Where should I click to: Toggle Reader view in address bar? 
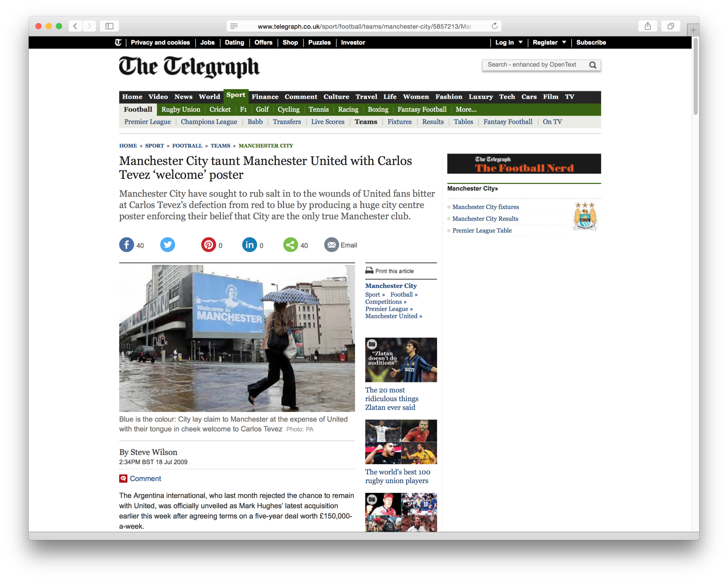point(234,26)
